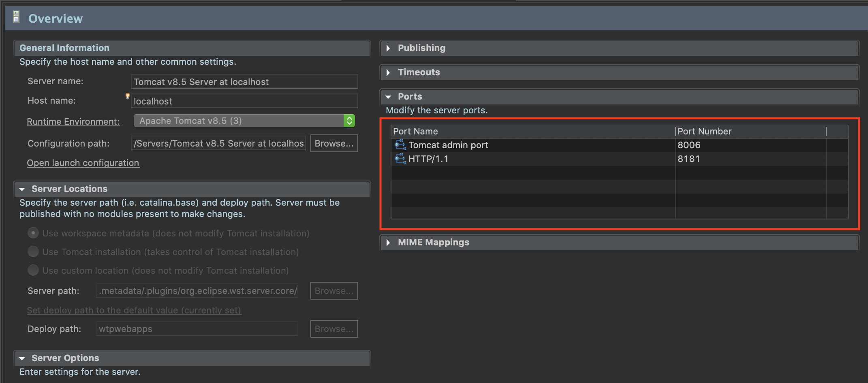The image size is (868, 383).
Task: Collapse the Server Options section
Action: pyautogui.click(x=22, y=358)
